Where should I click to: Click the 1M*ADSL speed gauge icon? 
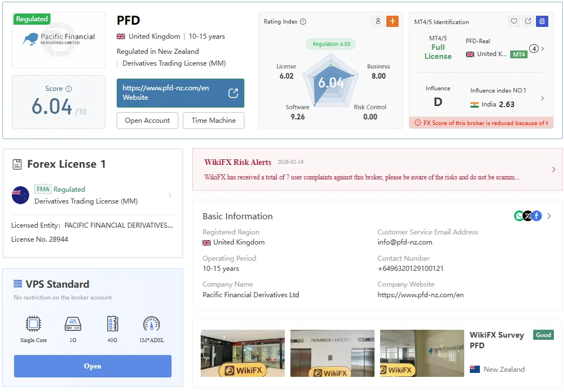151,324
